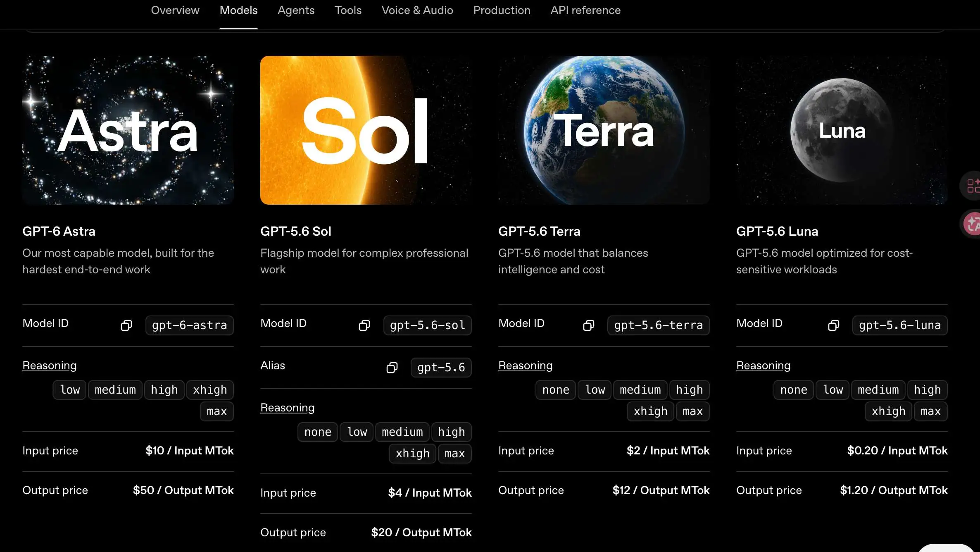Select the Models tab
Screen dimensions: 980x552
pos(238,10)
